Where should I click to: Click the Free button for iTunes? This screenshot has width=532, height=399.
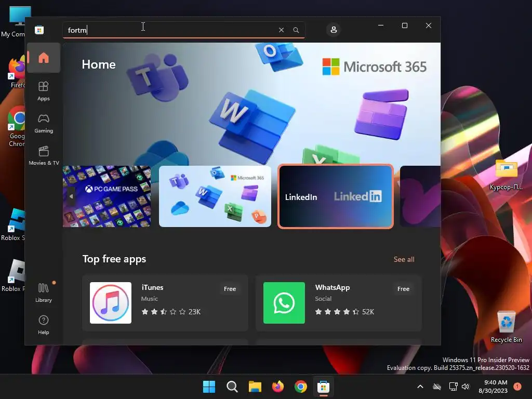click(230, 289)
